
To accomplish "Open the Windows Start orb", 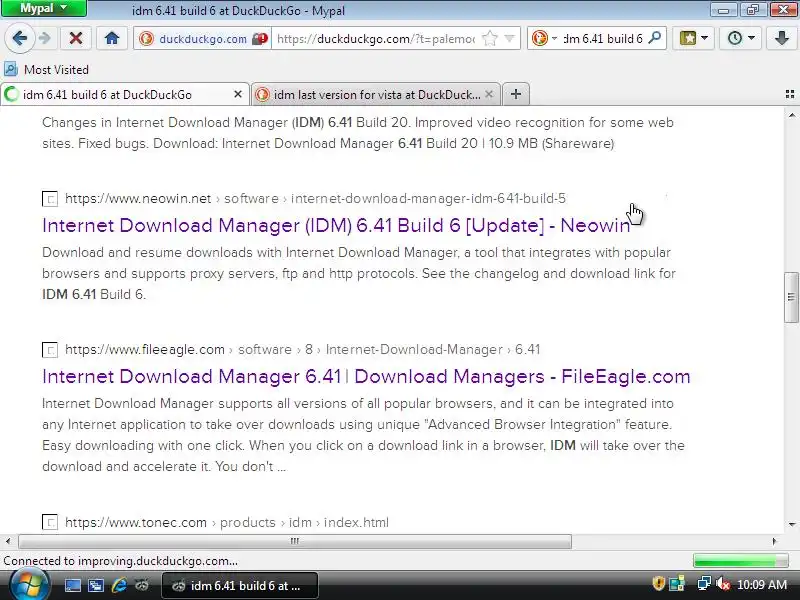I will click(29, 585).
